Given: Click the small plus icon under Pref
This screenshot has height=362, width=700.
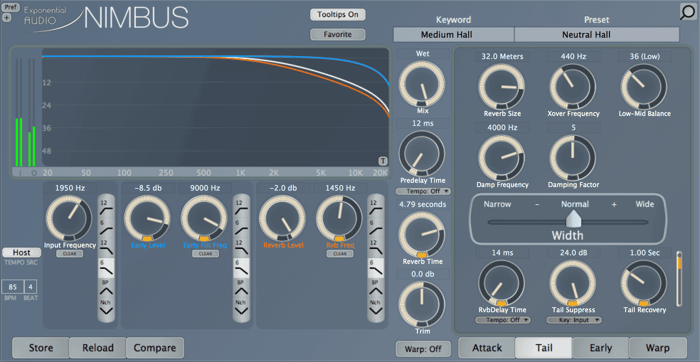Looking at the screenshot, I should (x=6, y=18).
